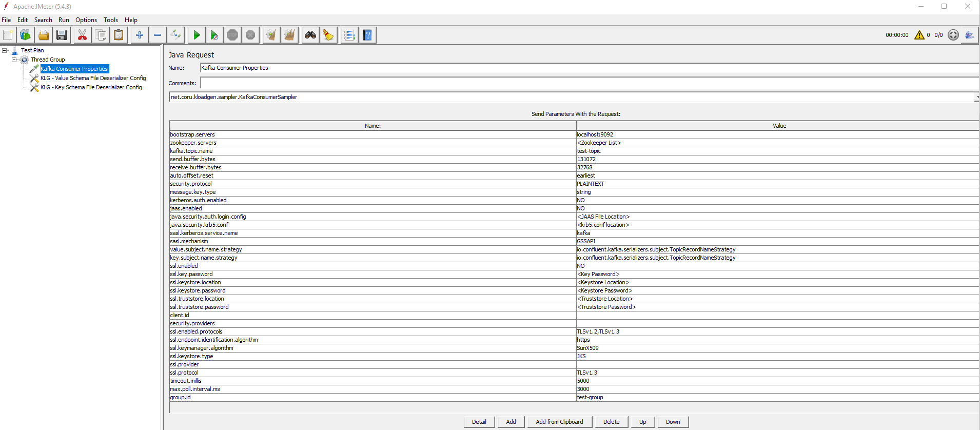Save the test plan with floppy icon
This screenshot has width=980, height=430.
pyautogui.click(x=62, y=35)
